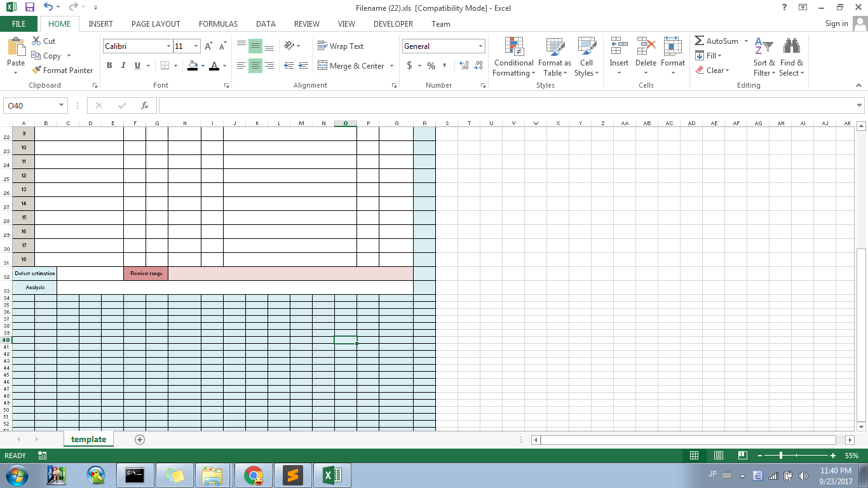
Task: Open the DEVELOPER ribbon tab
Action: (393, 24)
